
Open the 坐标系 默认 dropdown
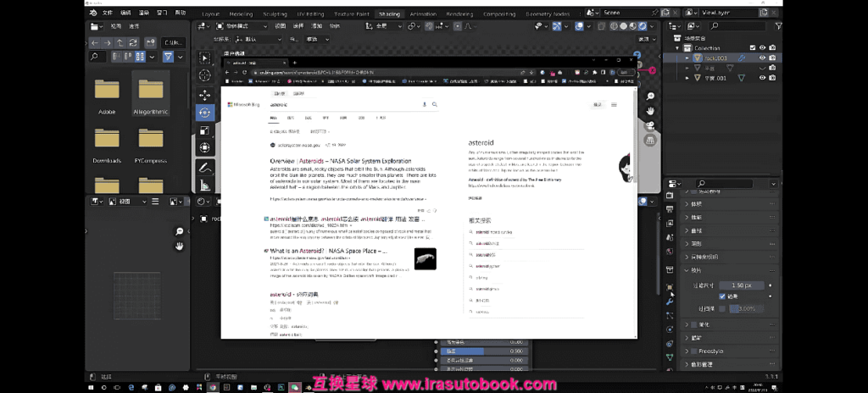[258, 39]
